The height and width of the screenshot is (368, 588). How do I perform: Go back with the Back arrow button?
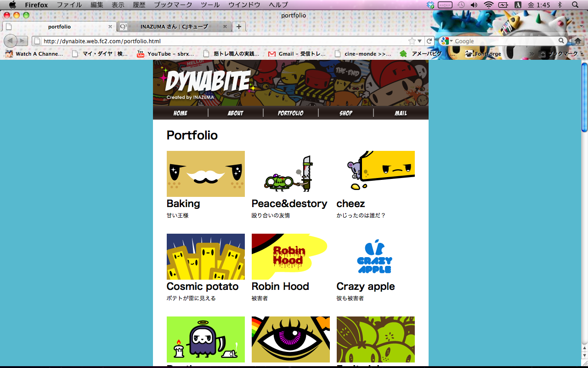(11, 41)
